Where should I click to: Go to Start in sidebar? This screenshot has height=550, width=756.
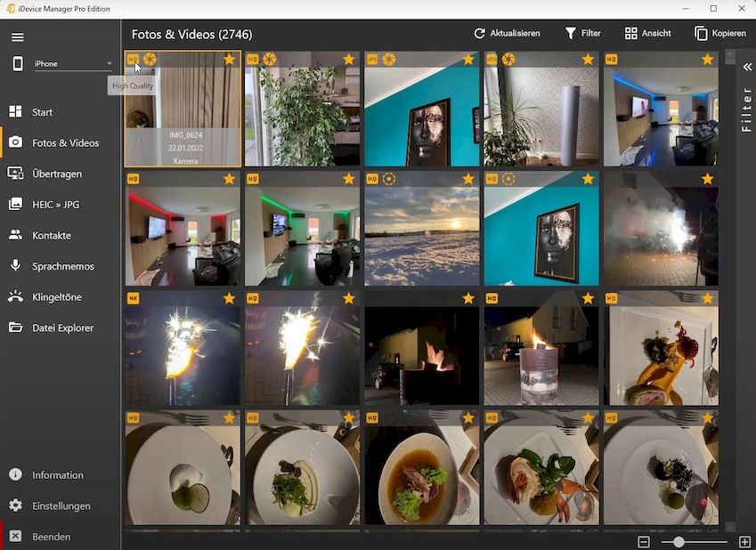(42, 112)
